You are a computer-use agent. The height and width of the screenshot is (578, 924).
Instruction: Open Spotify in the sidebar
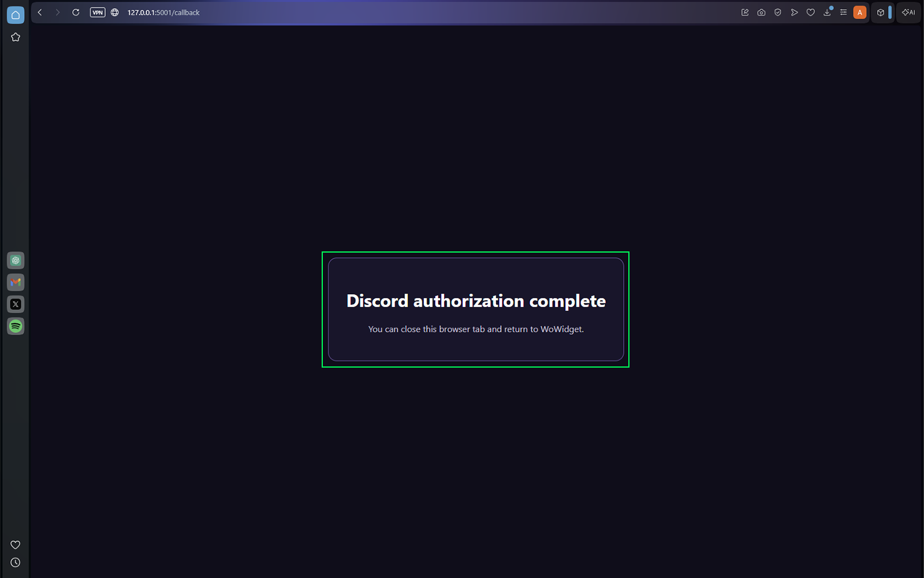[x=16, y=326]
